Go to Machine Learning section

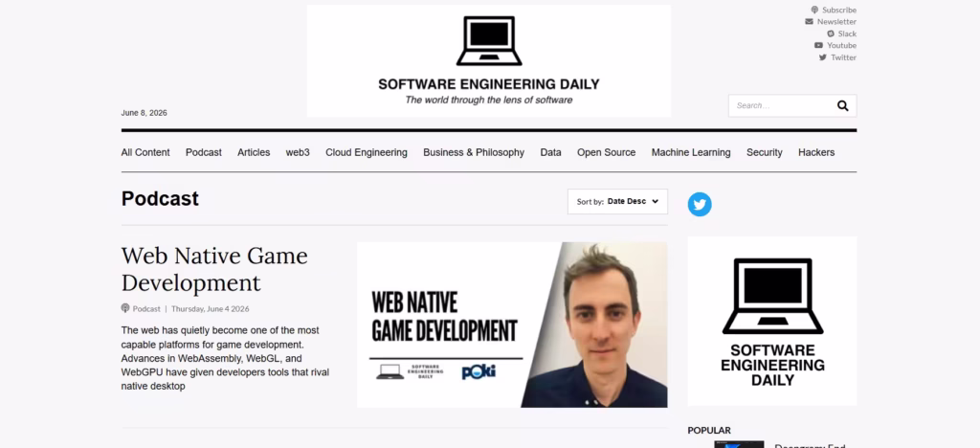tap(691, 152)
